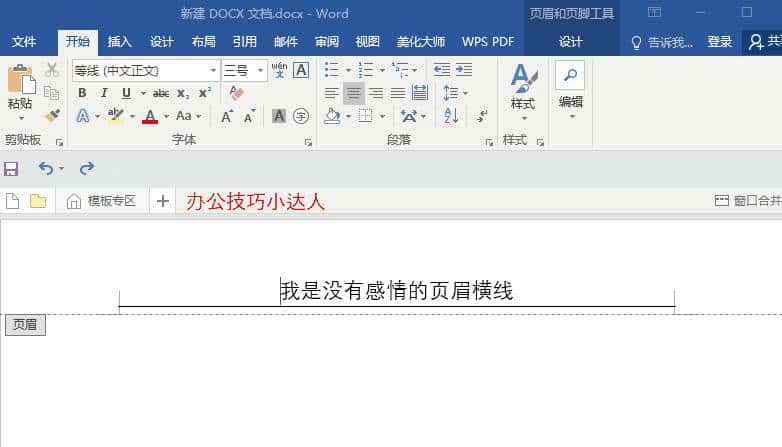782x447 pixels.
Task: Save the document
Action: (x=11, y=169)
